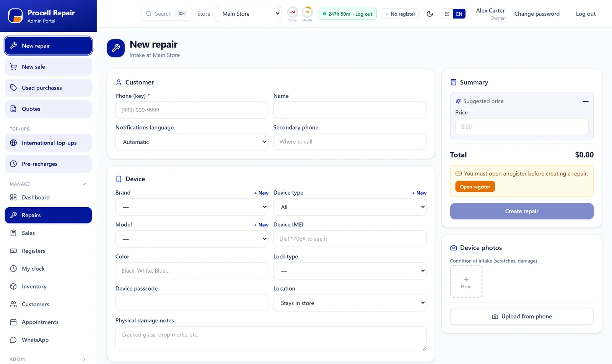612x364 pixels.
Task: Expand the Location dropdown
Action: (350, 303)
